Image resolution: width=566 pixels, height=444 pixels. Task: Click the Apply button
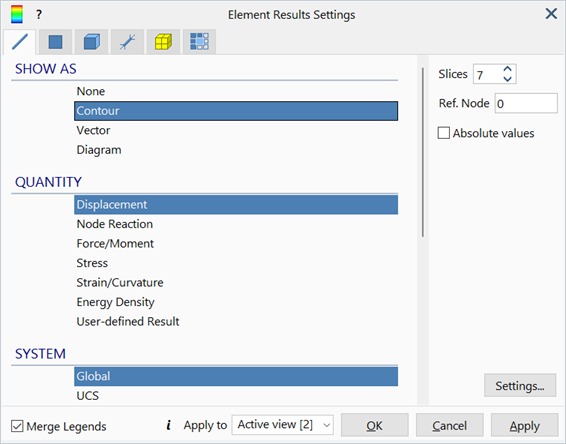coord(524,426)
